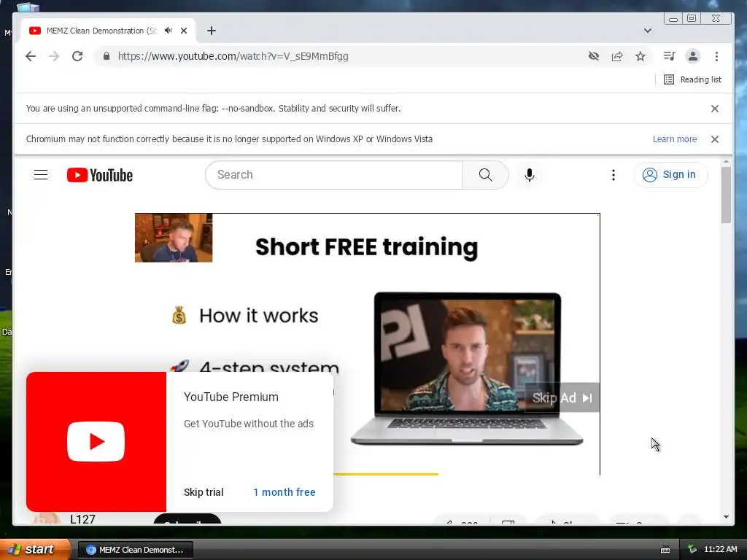747x560 pixels.
Task: Click Skip trial in Premium popup
Action: pos(204,492)
